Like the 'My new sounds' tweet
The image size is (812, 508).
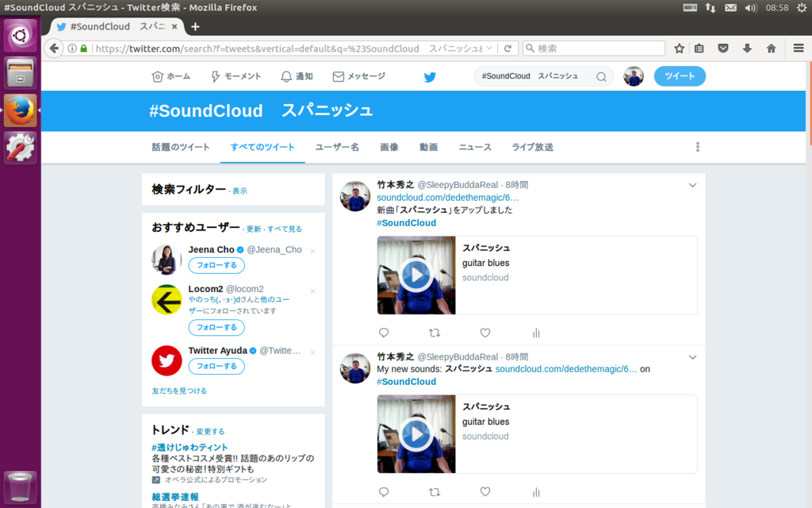point(485,491)
